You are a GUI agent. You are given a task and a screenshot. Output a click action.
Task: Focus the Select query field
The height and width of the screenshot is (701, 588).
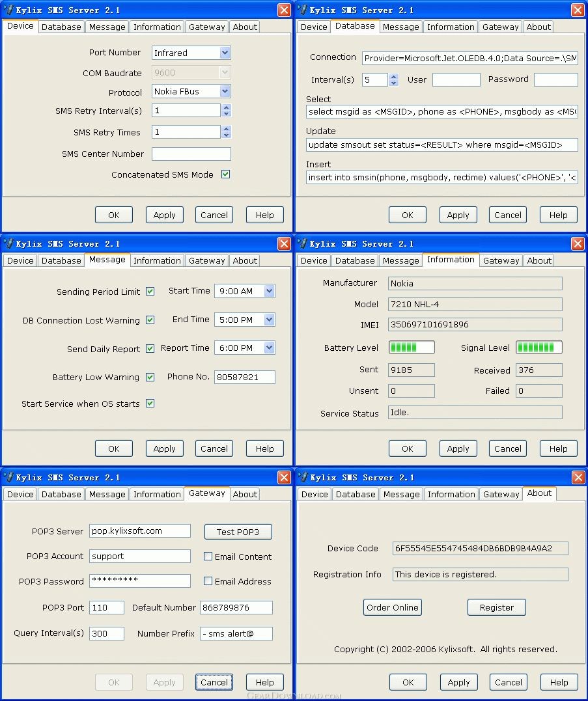(x=442, y=112)
